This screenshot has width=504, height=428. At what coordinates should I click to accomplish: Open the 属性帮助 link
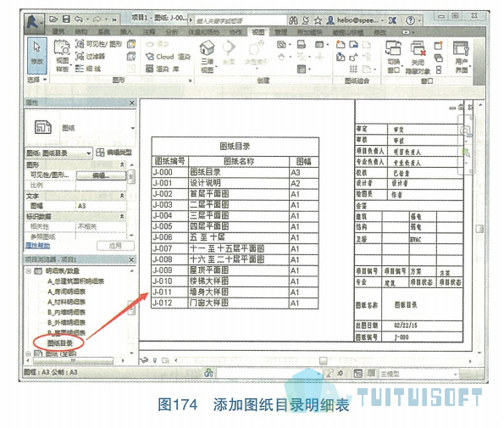click(x=37, y=246)
